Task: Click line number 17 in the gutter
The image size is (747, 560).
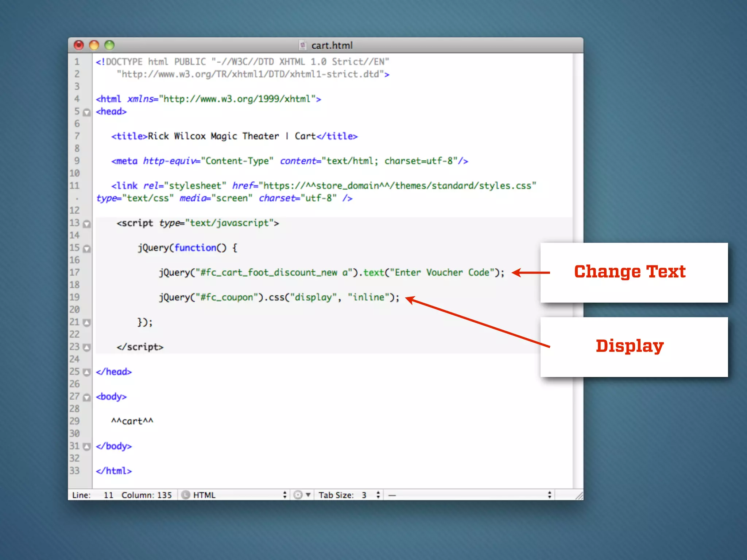Action: [x=74, y=272]
